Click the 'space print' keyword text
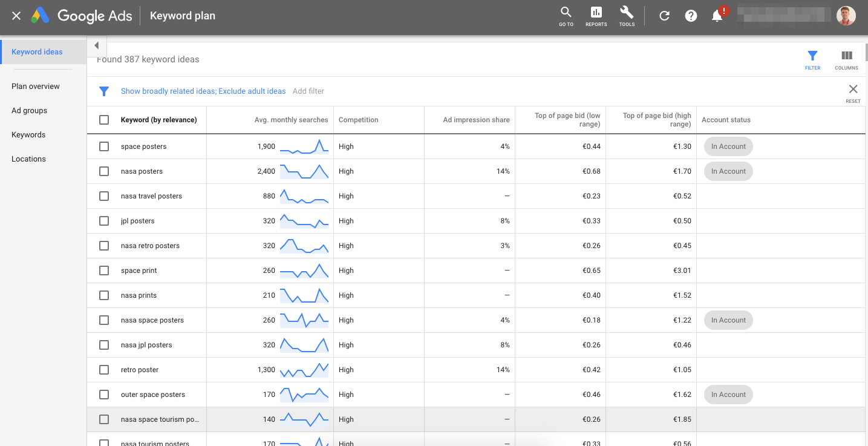The image size is (868, 446). pos(139,271)
